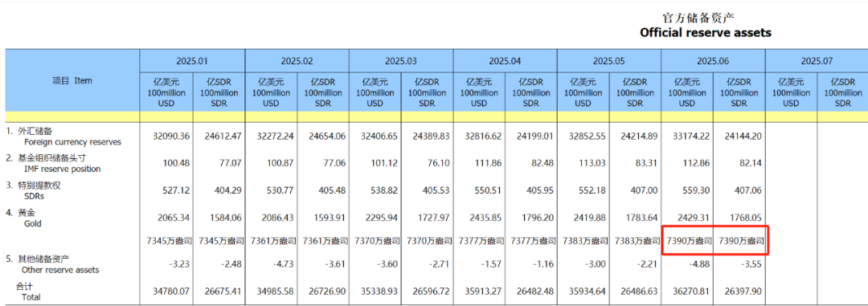Click the cell 407.06

click(748, 190)
